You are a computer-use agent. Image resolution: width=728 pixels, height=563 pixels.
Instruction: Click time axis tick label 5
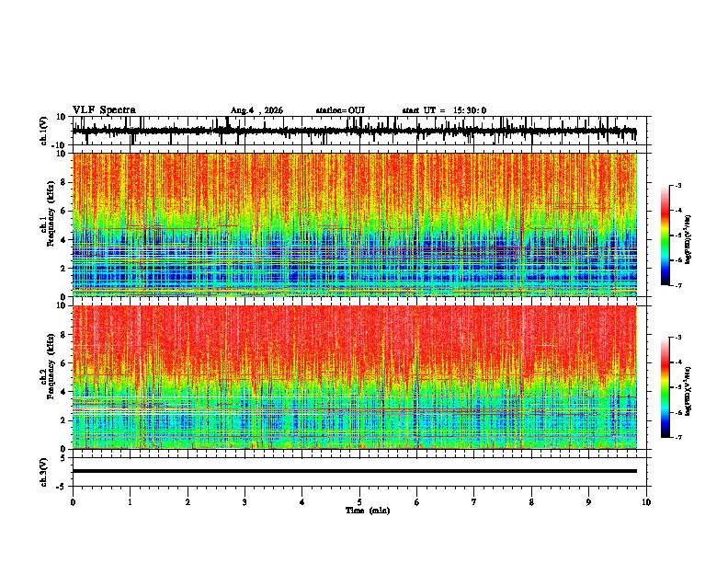pos(359,502)
